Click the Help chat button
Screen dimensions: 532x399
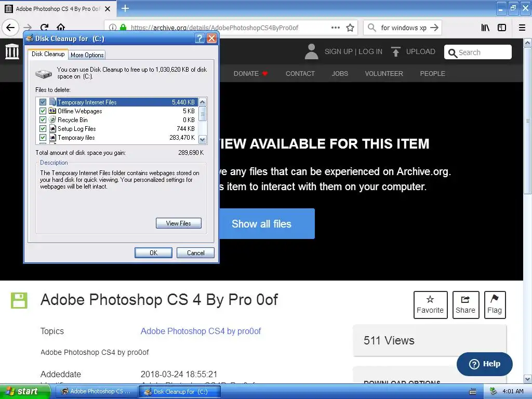pos(485,364)
